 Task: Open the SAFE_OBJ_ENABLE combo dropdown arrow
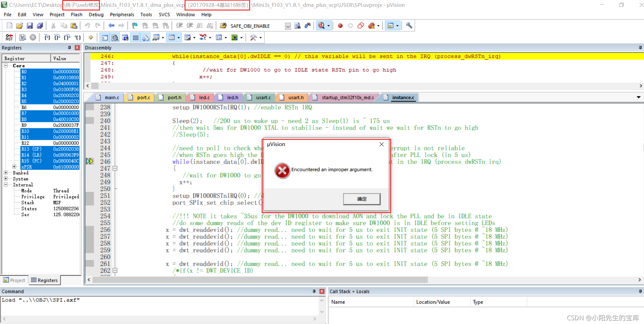288,26
